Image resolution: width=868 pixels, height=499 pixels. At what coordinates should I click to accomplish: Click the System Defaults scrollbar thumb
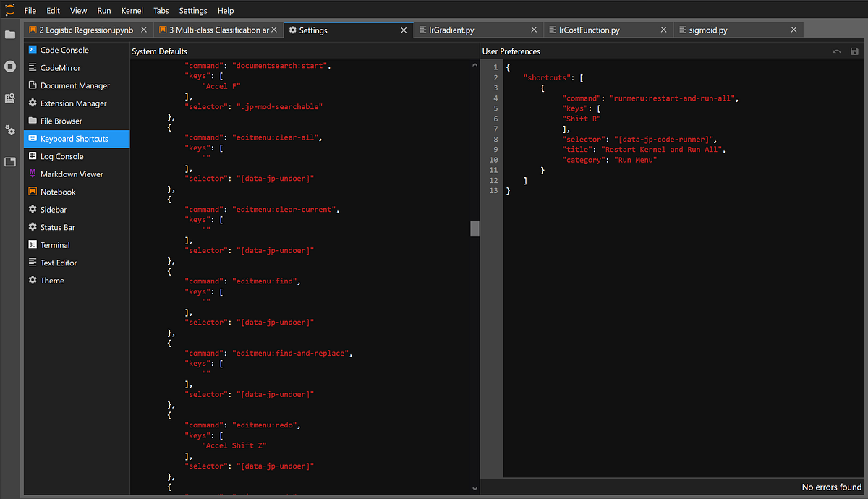tap(475, 229)
